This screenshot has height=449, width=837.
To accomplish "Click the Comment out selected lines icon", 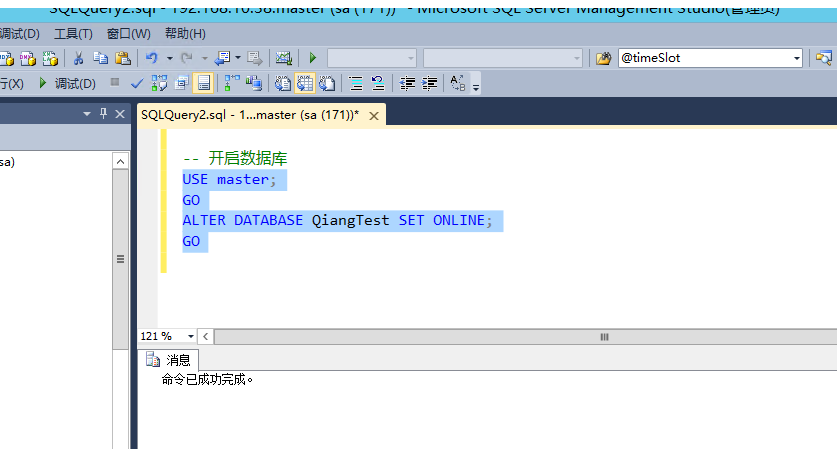I will pos(355,83).
